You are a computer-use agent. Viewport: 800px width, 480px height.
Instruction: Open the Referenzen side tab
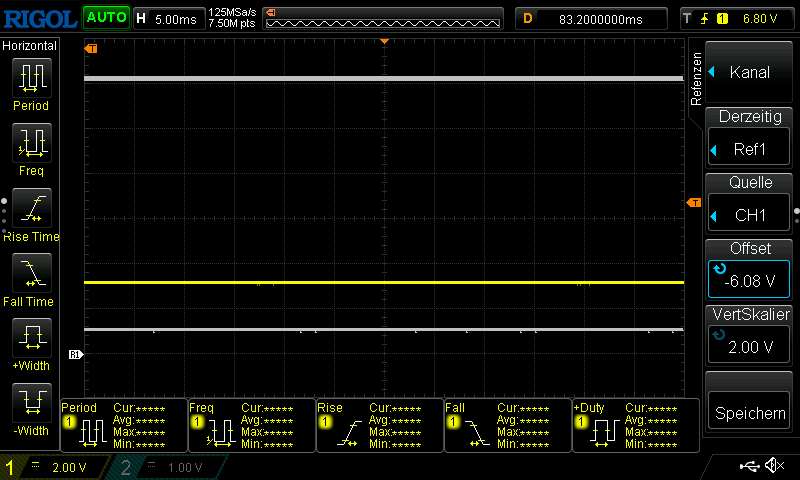697,75
